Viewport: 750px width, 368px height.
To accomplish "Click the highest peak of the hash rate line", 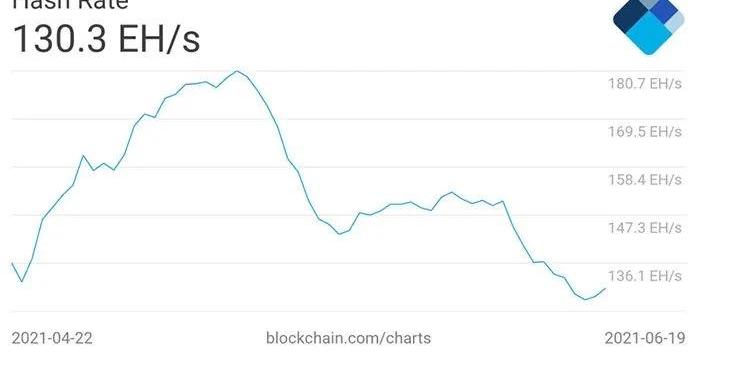I will pos(236,71).
